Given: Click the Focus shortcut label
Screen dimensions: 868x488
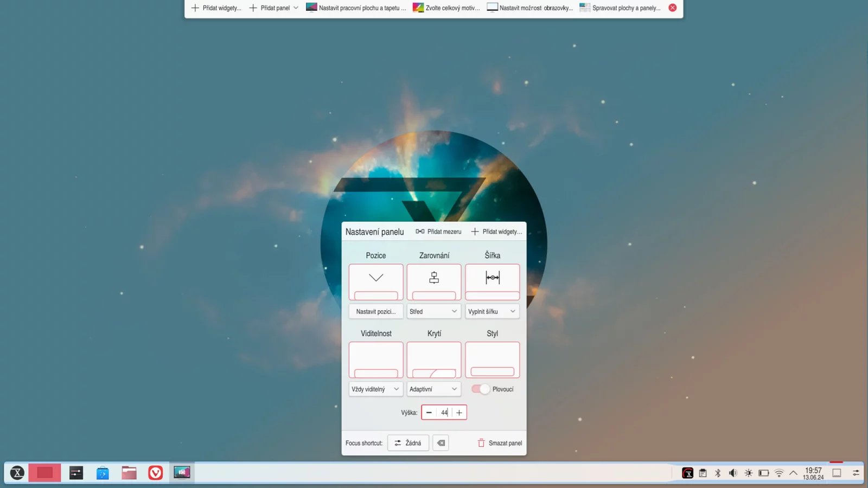Looking at the screenshot, I should [x=364, y=443].
